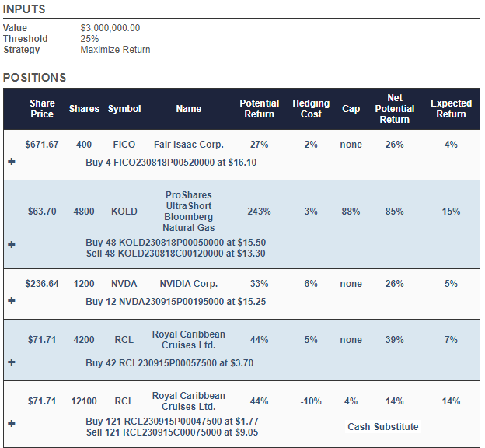Click the Maximize Return strategy value

click(x=115, y=50)
